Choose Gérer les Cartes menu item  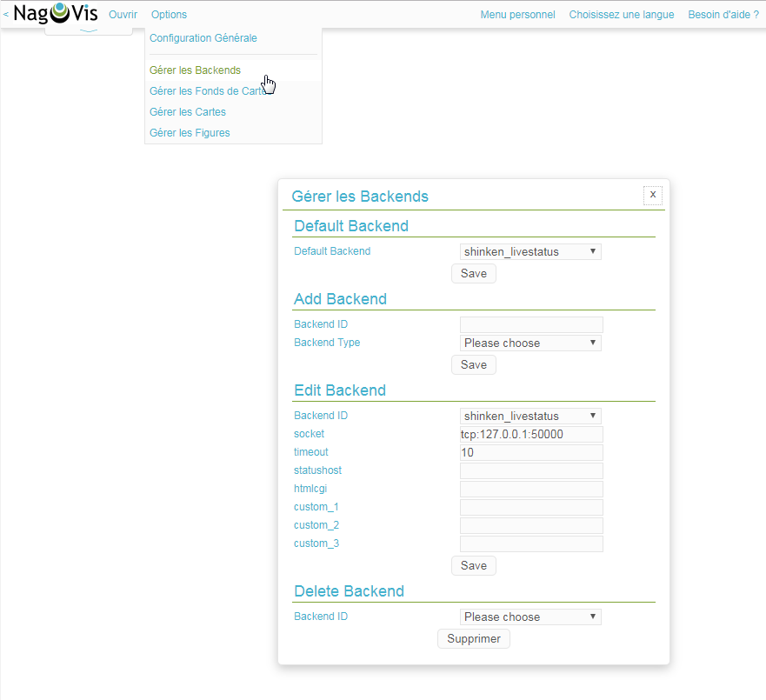tap(188, 112)
